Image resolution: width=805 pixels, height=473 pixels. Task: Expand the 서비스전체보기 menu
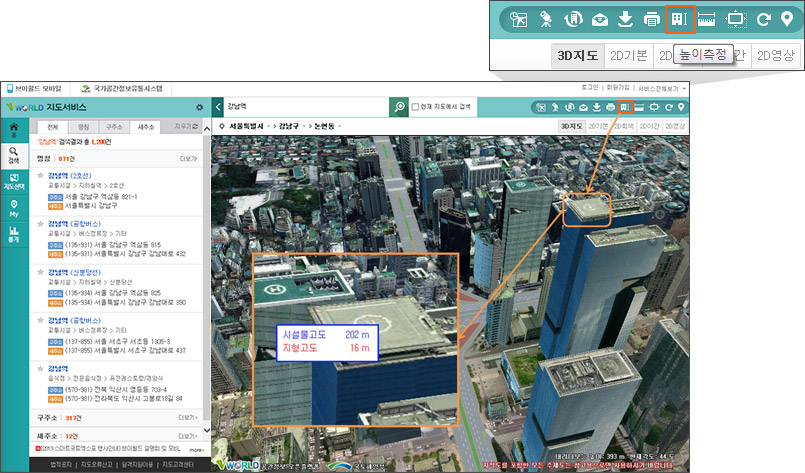point(662,88)
